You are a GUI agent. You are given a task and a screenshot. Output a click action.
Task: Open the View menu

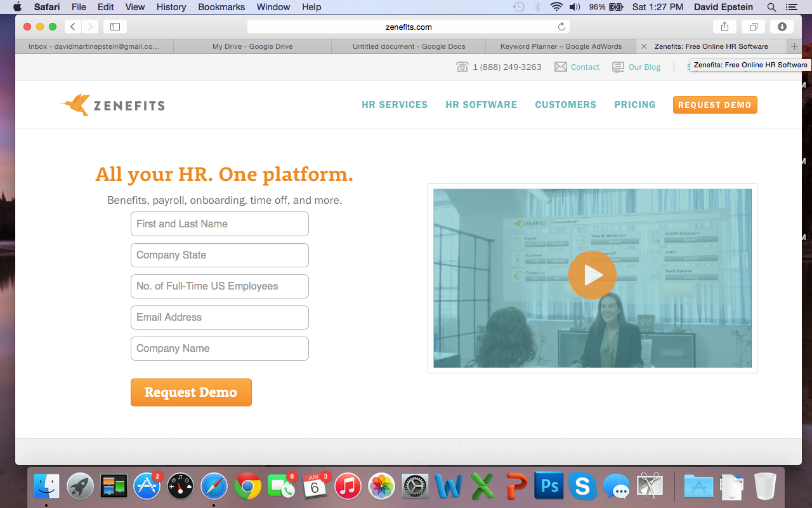coord(135,7)
